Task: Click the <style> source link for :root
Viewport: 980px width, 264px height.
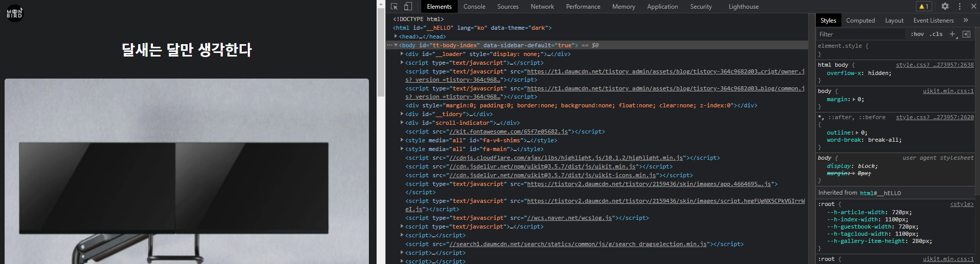Action: 962,204
